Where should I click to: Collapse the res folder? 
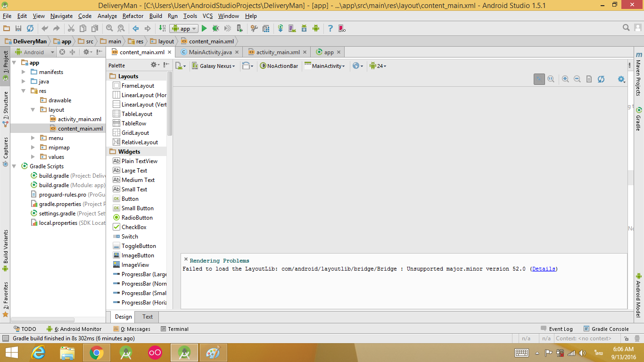(x=24, y=91)
